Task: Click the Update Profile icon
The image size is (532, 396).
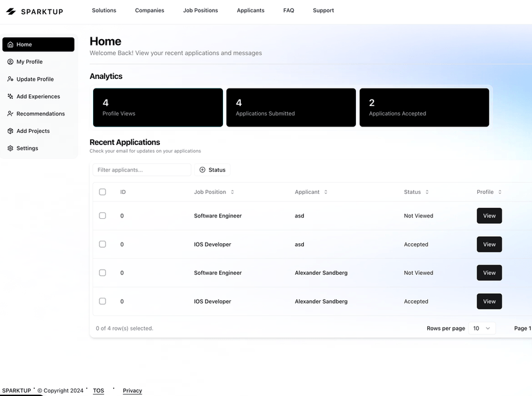Action: point(10,79)
